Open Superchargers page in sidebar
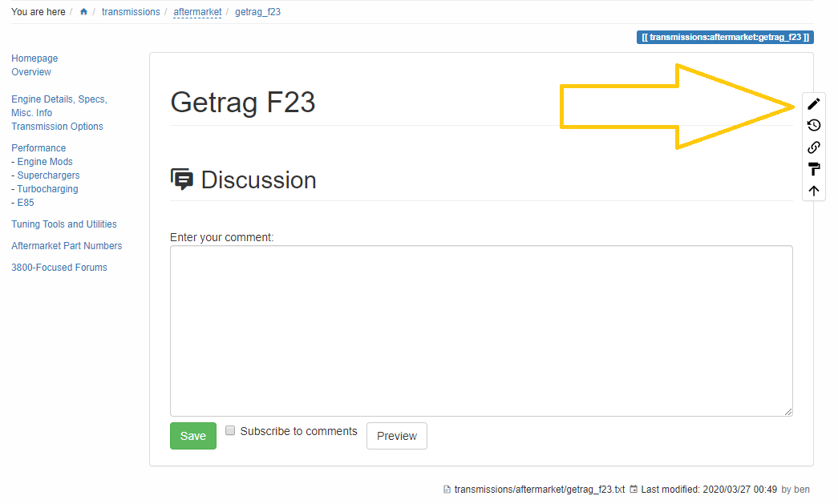 click(x=48, y=175)
